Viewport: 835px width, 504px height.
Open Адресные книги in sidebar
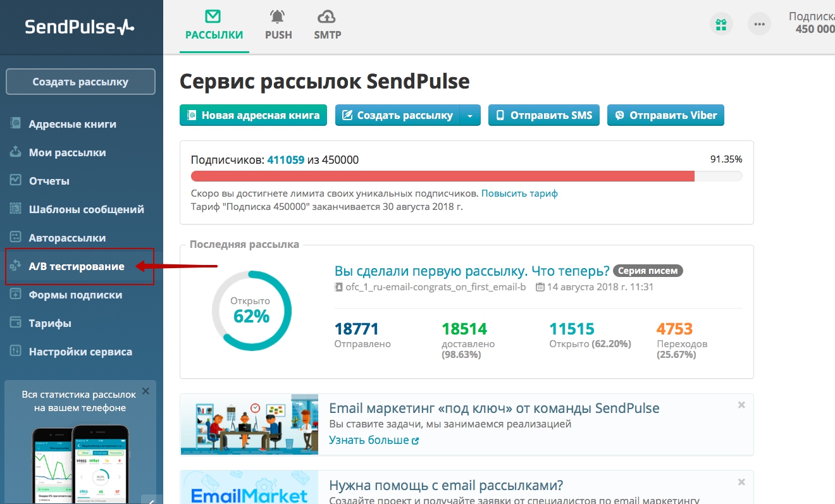point(72,124)
